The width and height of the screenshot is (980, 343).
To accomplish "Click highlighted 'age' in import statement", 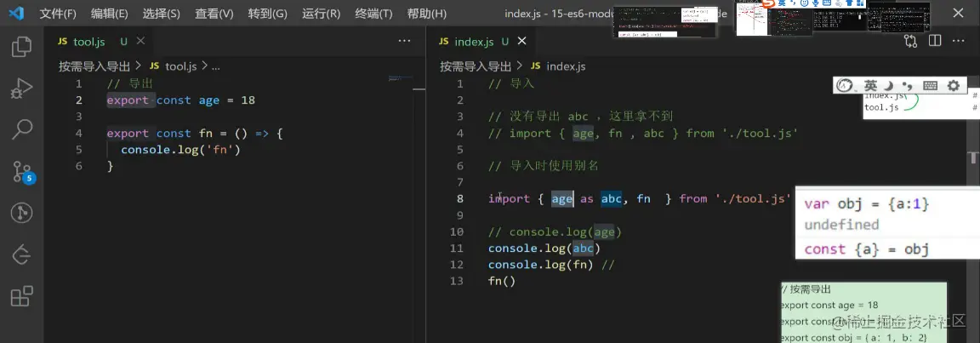I will (561, 198).
